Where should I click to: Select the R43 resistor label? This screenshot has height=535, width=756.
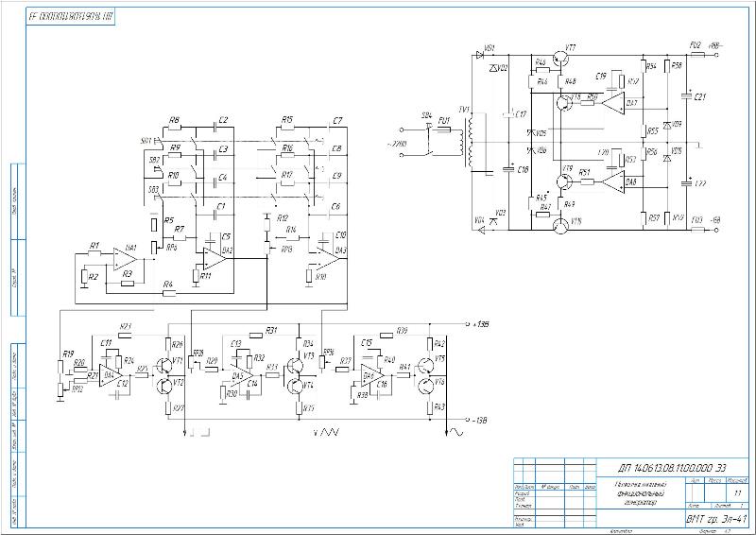(439, 407)
